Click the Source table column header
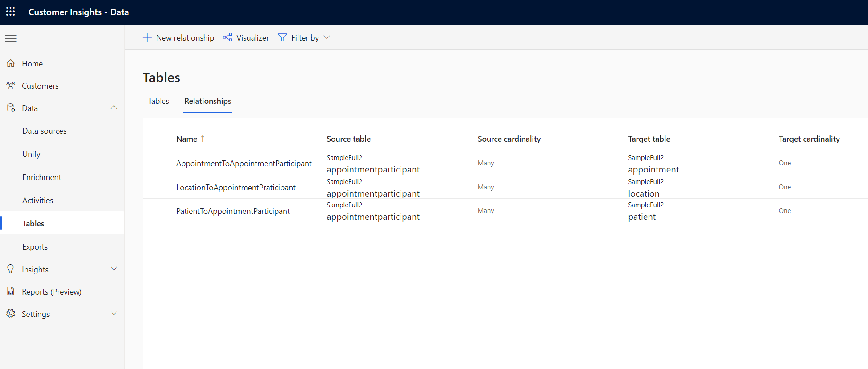 coord(348,139)
